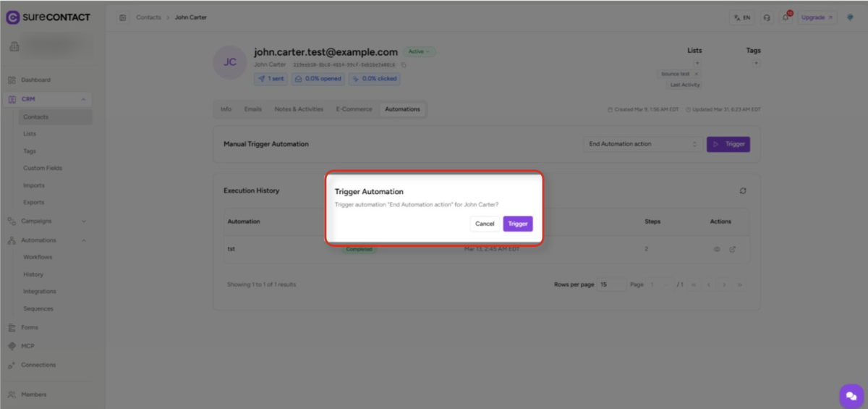Go to next page with chevron
The image size is (868, 409).
[724, 284]
